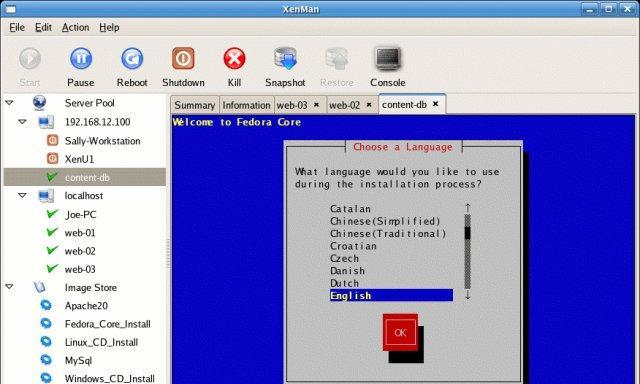Choose Dutch in the language list
This screenshot has width=640, height=384.
coord(344,283)
